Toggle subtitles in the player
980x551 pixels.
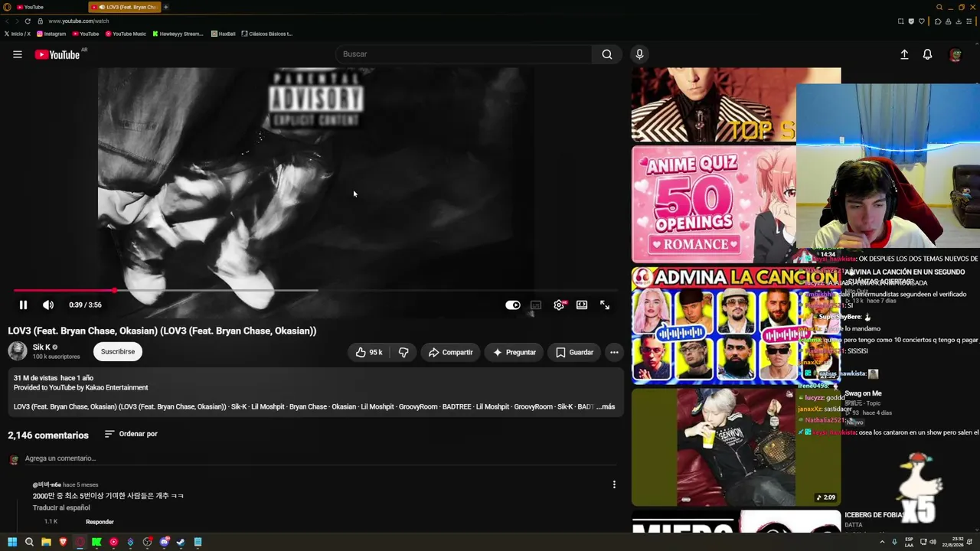click(x=536, y=305)
